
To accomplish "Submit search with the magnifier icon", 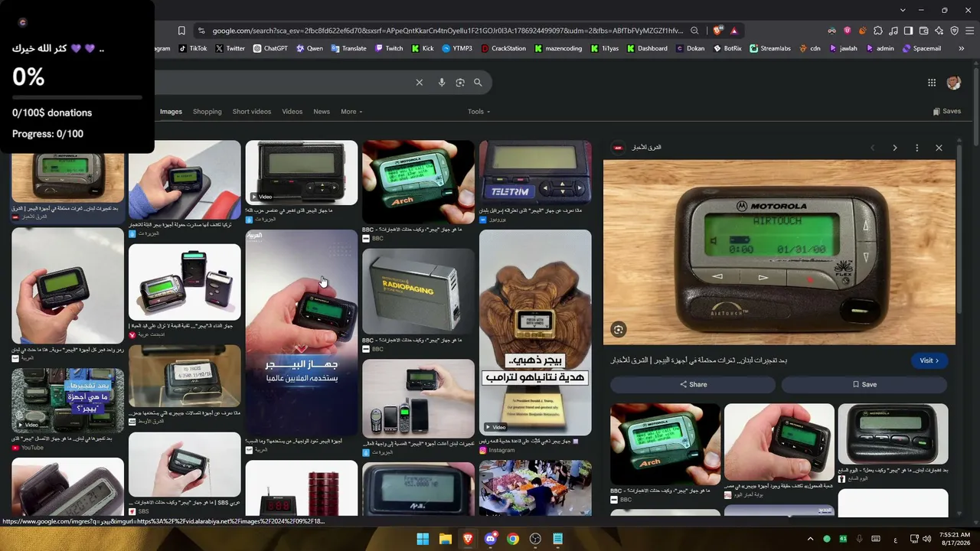I will [478, 83].
